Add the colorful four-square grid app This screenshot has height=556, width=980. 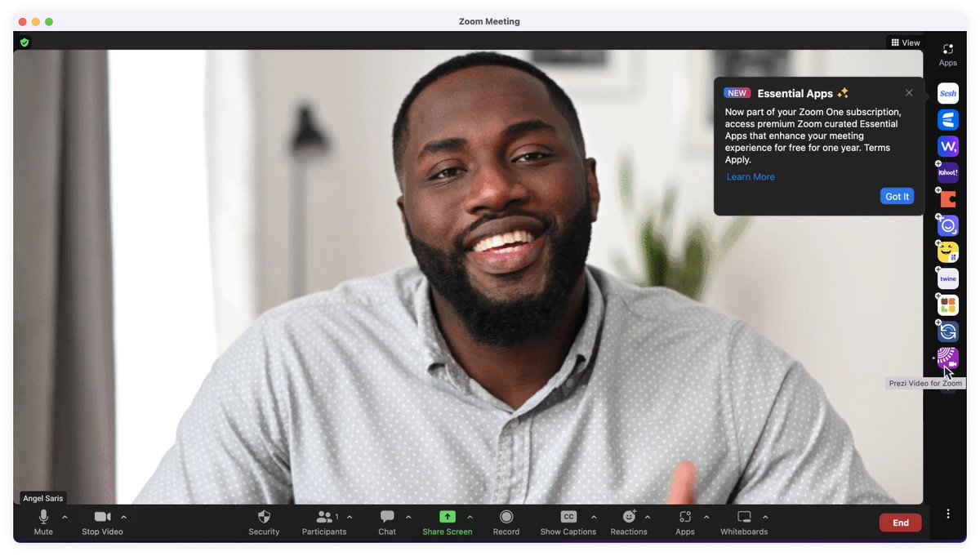pos(947,305)
